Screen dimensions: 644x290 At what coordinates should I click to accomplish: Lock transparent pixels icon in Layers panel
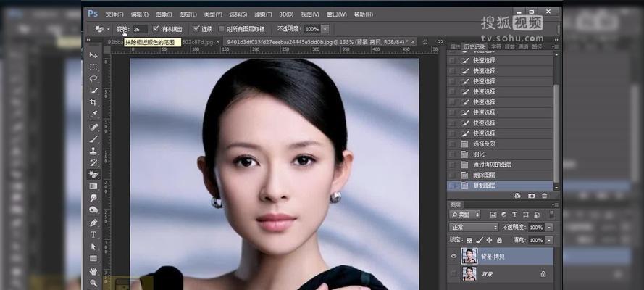point(469,240)
